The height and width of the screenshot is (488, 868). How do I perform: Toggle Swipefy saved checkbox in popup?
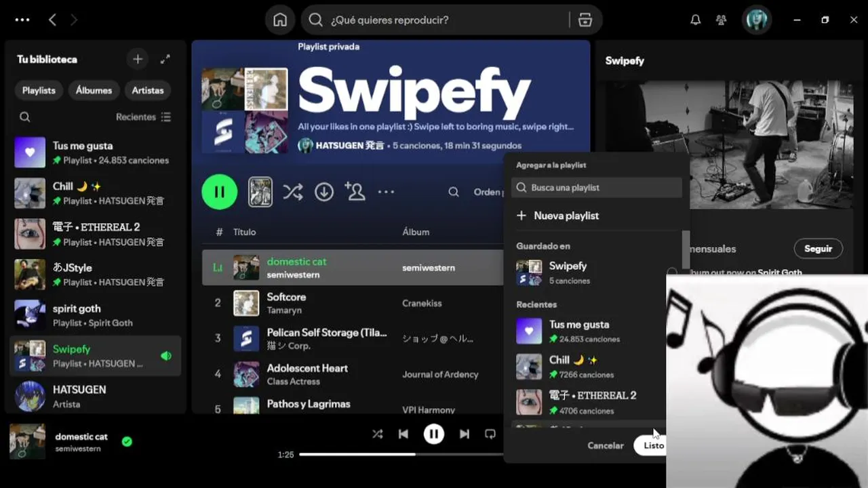click(x=671, y=272)
